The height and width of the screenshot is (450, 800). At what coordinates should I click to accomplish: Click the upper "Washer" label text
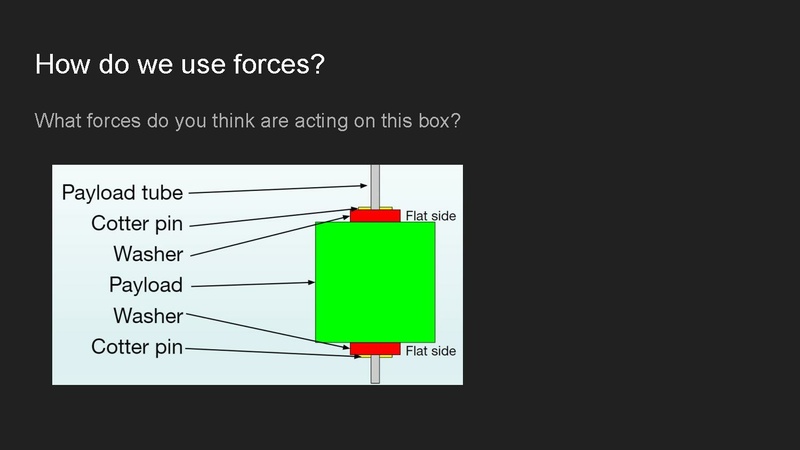[148, 254]
